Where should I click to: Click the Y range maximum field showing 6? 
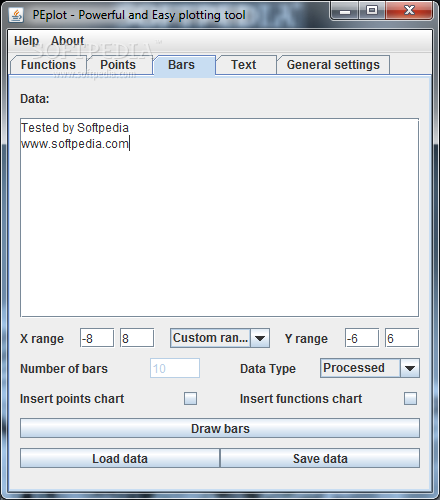(402, 338)
